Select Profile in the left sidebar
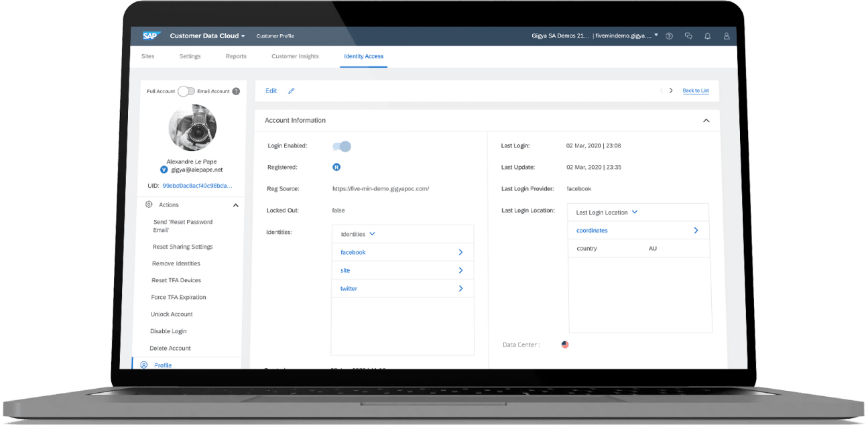Image resolution: width=868 pixels, height=425 pixels. point(163,365)
